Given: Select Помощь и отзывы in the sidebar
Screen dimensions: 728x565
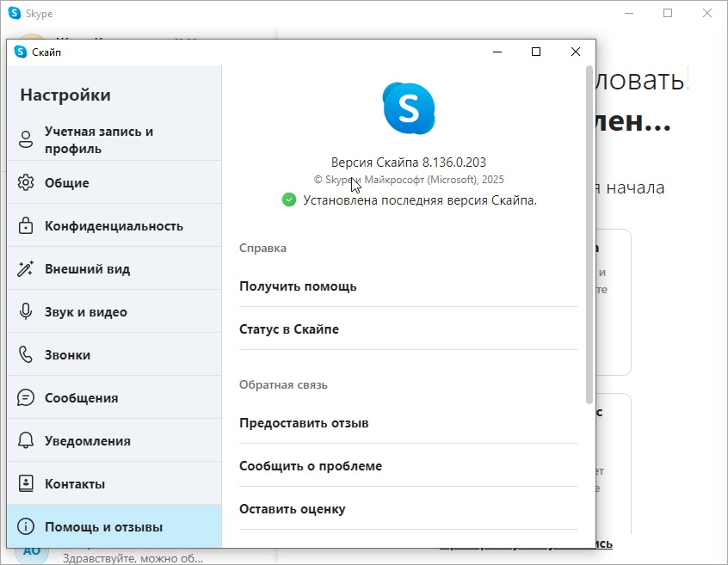Looking at the screenshot, I should coord(114,526).
